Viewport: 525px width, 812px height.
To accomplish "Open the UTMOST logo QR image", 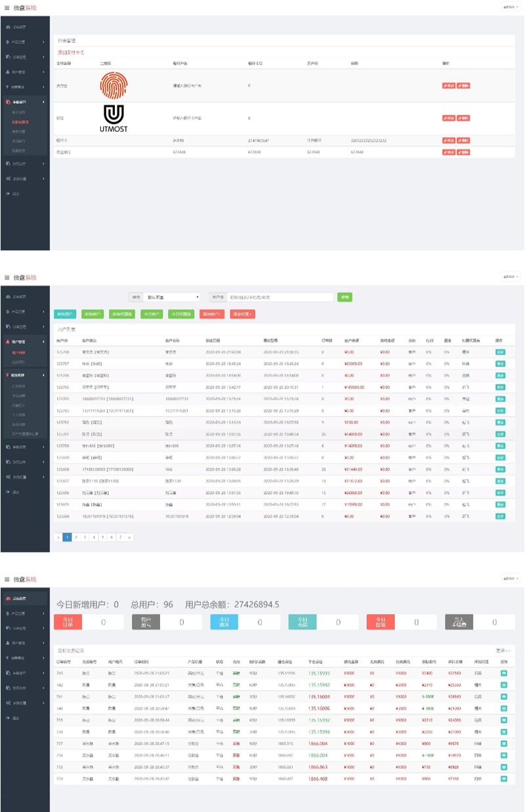I will pyautogui.click(x=114, y=118).
